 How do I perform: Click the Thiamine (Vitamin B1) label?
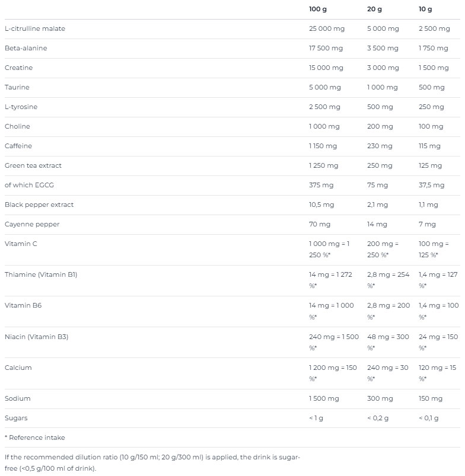click(x=41, y=274)
